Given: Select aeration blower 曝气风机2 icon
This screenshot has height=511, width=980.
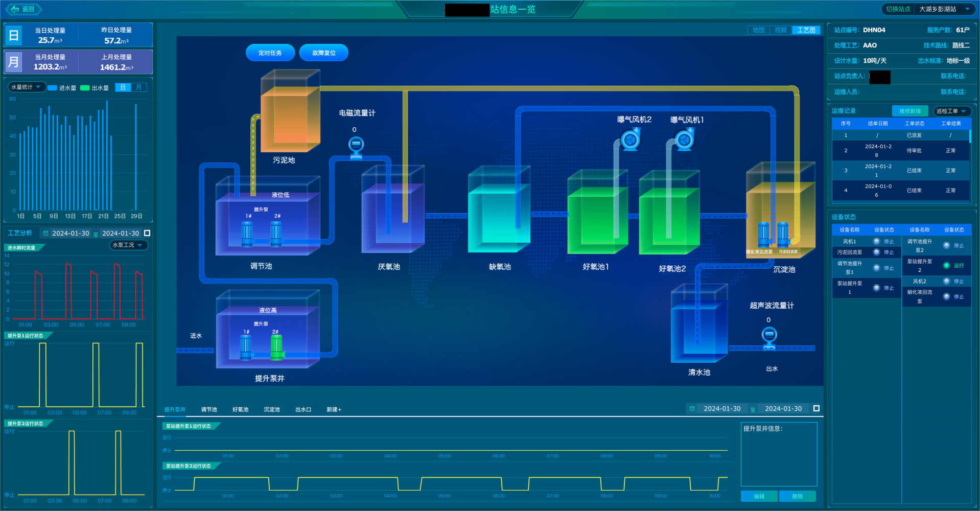Looking at the screenshot, I should [631, 140].
